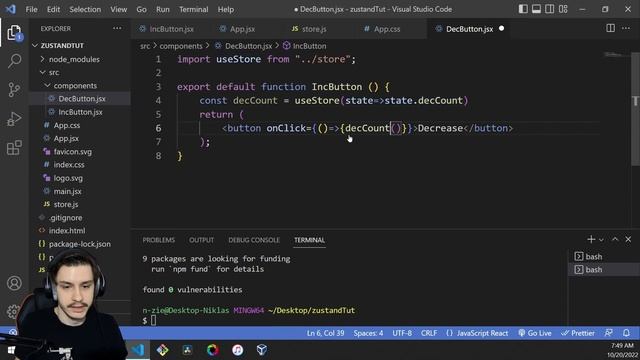
Task: Open the Help menu
Action: point(225,9)
